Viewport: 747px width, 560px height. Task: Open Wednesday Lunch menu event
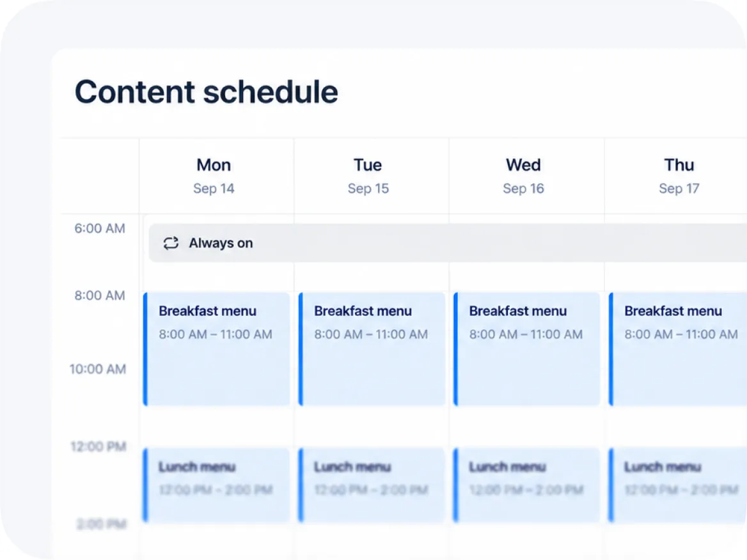(x=527, y=485)
